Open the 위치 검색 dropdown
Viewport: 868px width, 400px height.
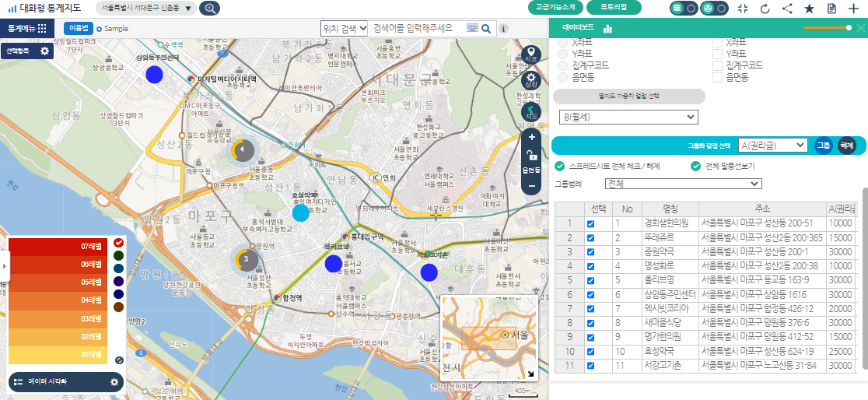click(x=344, y=28)
